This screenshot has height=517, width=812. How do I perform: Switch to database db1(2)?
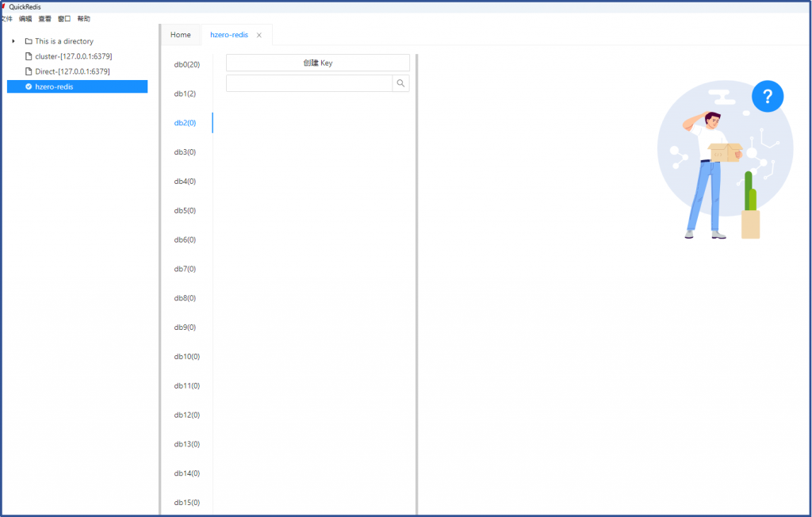pos(185,94)
